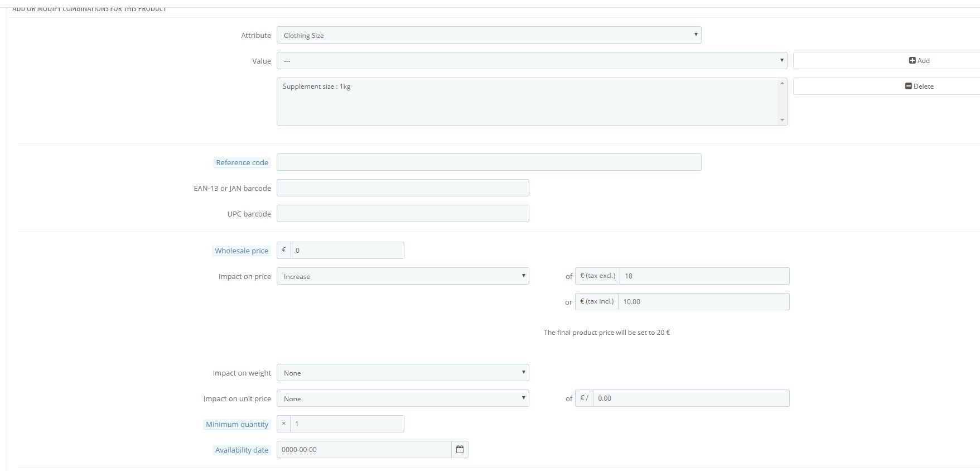Focus the EAN-13 or JAN barcode field
The height and width of the screenshot is (471, 980).
403,188
